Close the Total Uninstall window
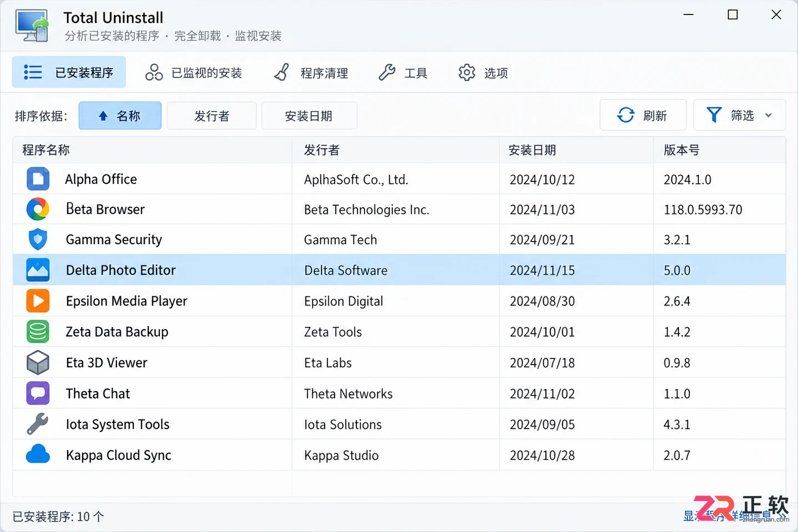The width and height of the screenshot is (798, 532). (x=776, y=14)
